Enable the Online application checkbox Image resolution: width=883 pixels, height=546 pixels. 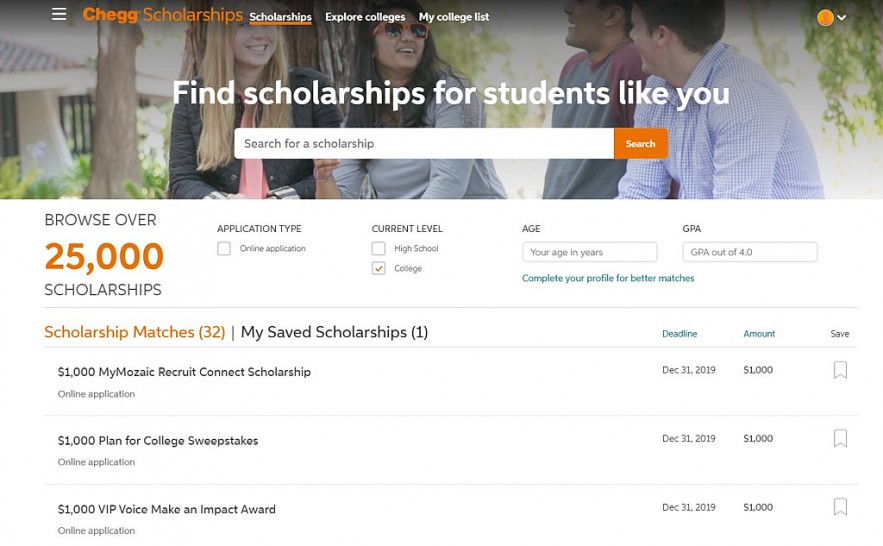[x=224, y=249]
